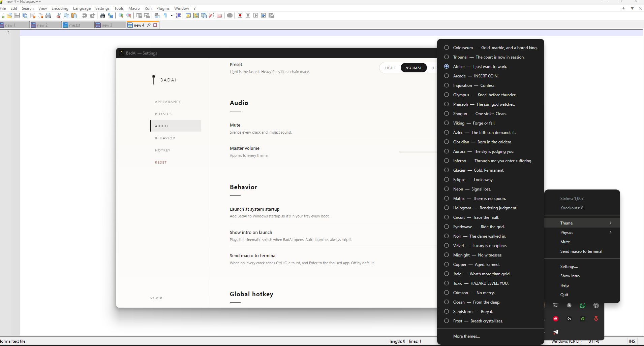Select the Toxic theme radio button
Image resolution: width=644 pixels, height=346 pixels.
[x=447, y=283]
